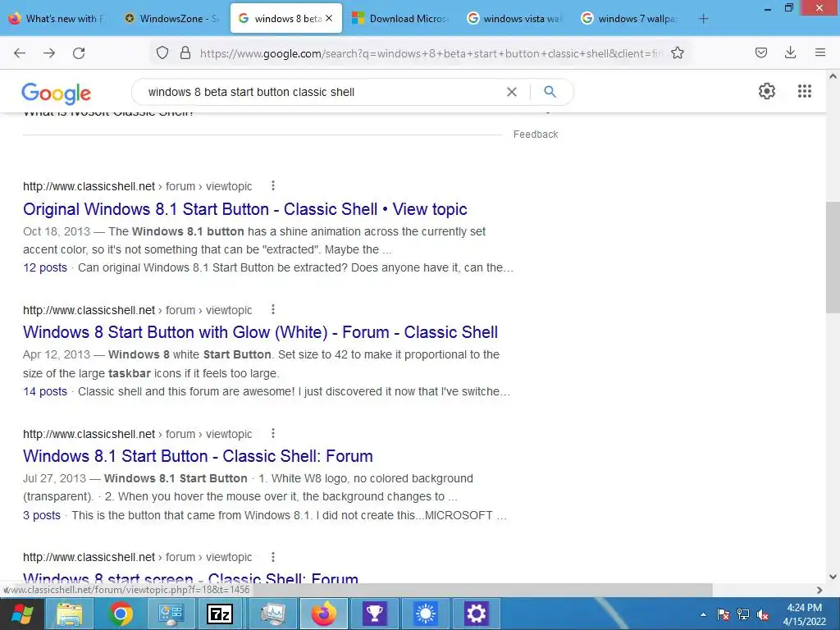Open the Google apps grid
The image size is (840, 630).
(805, 91)
